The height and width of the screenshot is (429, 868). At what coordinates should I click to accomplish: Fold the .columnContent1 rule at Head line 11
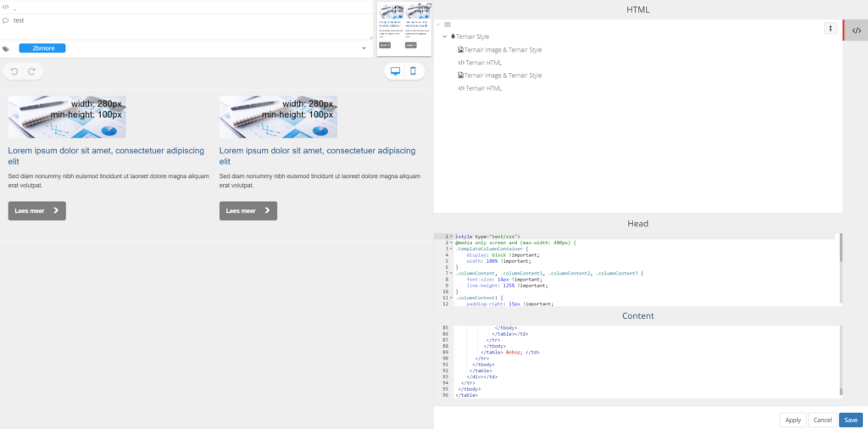point(452,298)
